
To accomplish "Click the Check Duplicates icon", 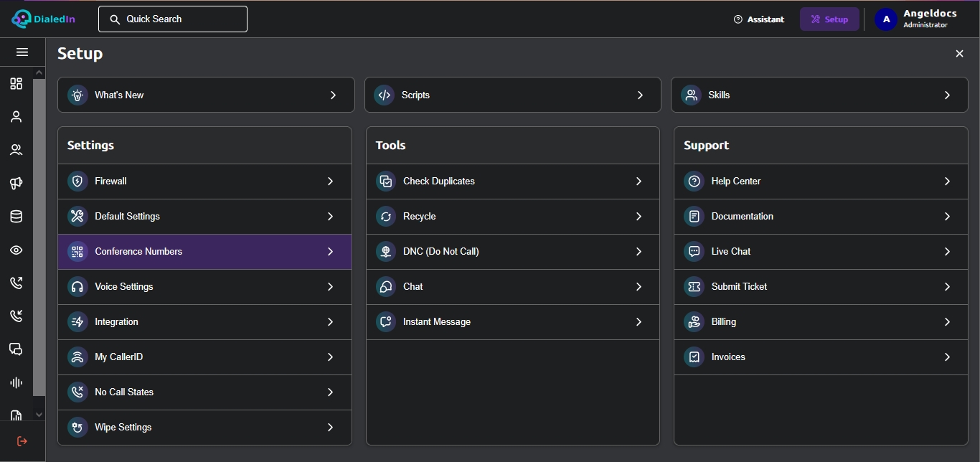I will coord(386,181).
